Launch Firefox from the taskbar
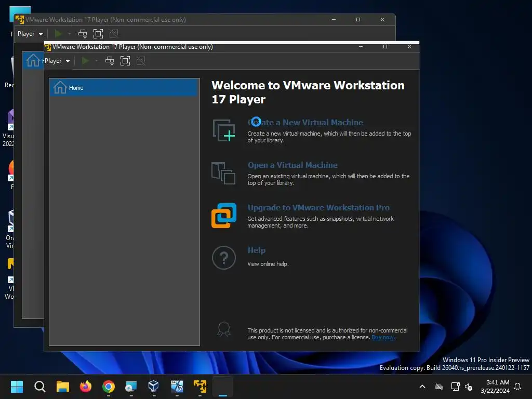The height and width of the screenshot is (399, 532). click(86, 387)
